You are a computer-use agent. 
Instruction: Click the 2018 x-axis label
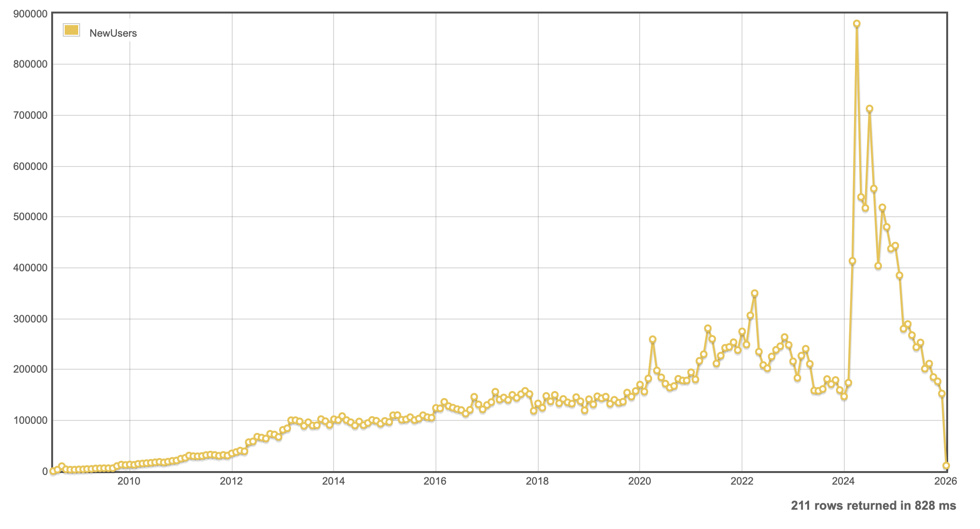(537, 481)
